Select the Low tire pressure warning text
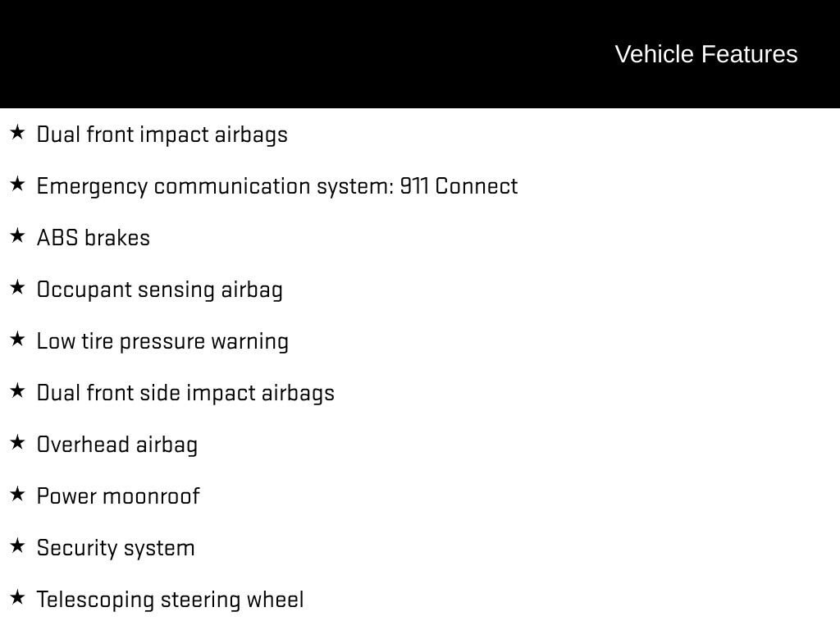Screen dimensions: 840x630 (162, 341)
